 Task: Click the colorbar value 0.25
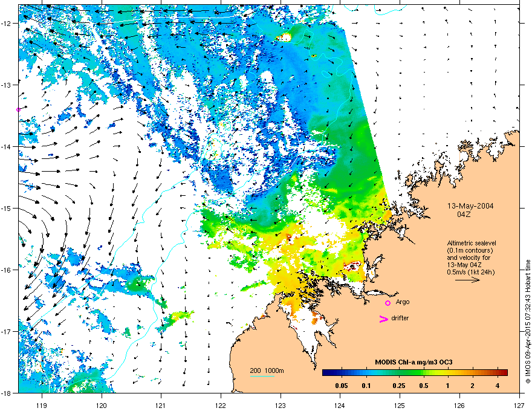pos(398,386)
